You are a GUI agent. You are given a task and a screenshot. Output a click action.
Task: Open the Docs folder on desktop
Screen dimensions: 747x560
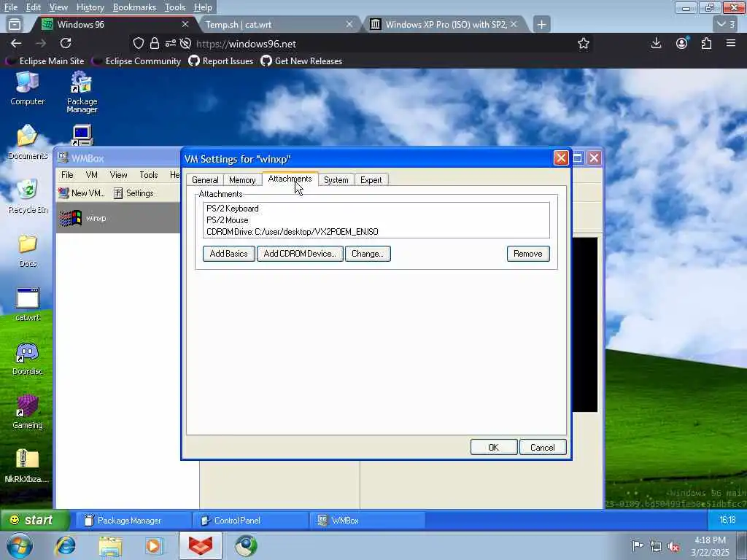point(28,251)
